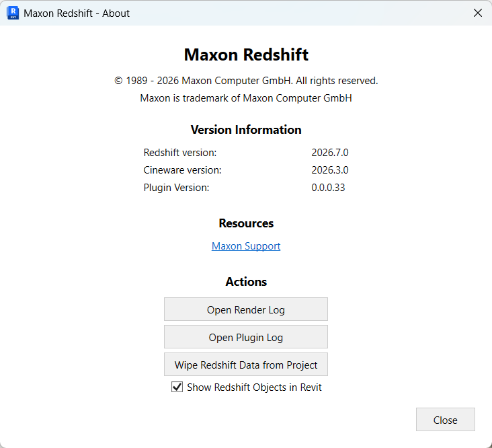Wipe Redshift Data from Project
492x448 pixels.
(x=246, y=365)
